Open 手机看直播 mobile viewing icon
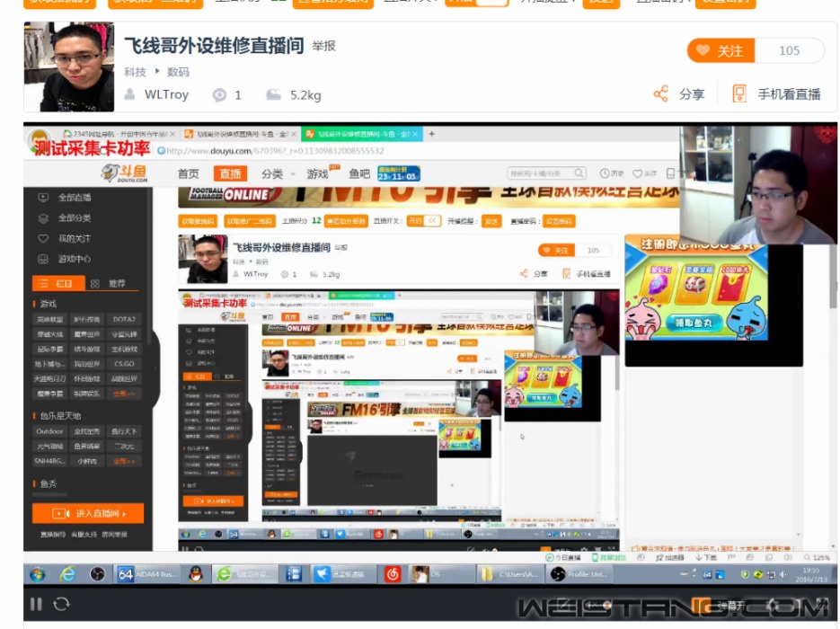The width and height of the screenshot is (840, 629). tap(739, 94)
